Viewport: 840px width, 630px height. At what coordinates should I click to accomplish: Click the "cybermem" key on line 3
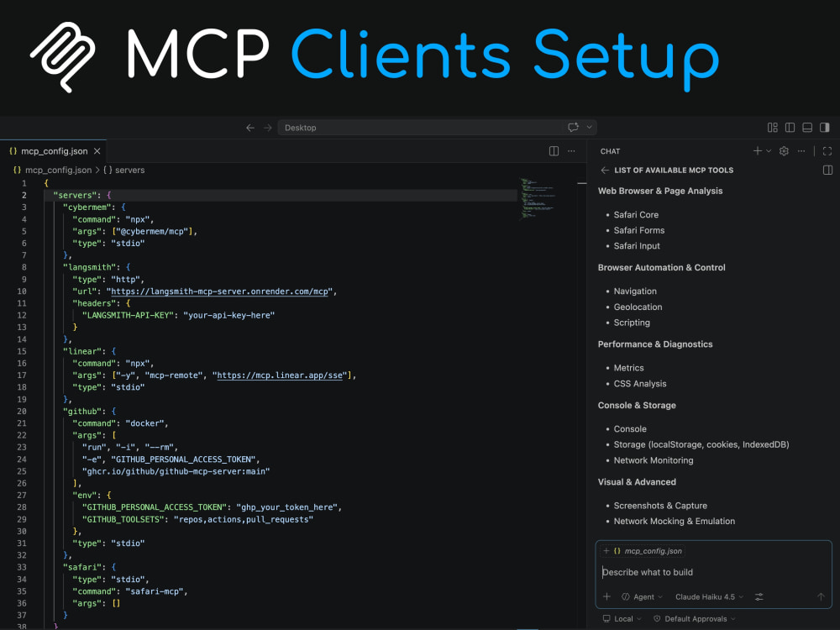(x=87, y=207)
